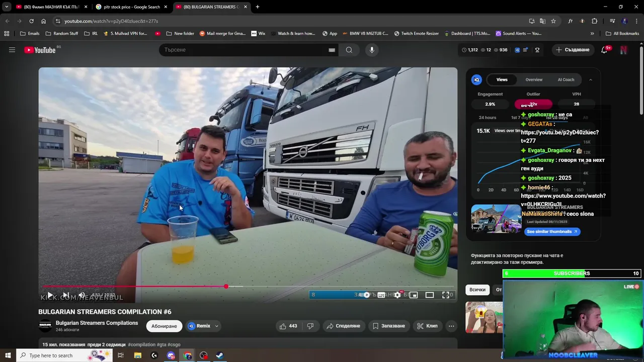Screen dimensions: 644x362
Task: Open the Twitch Emote Resizer bookmark
Action: pos(417,34)
